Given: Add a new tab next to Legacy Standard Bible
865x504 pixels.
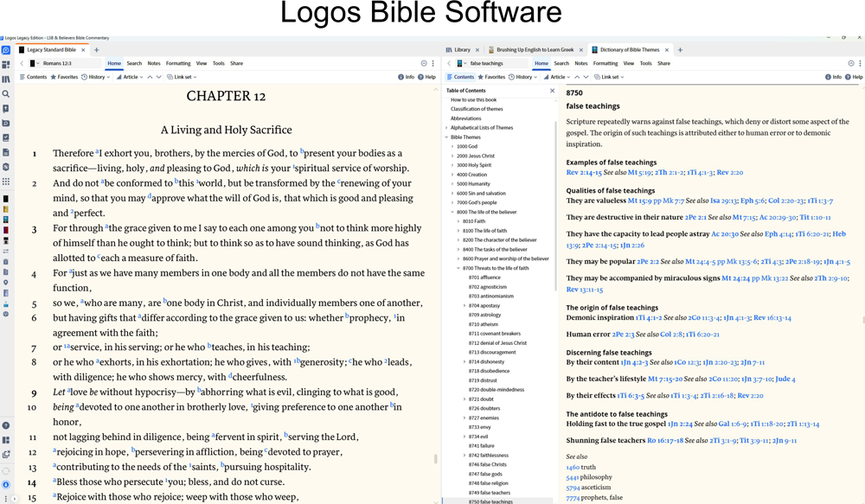Looking at the screenshot, I should click(97, 49).
